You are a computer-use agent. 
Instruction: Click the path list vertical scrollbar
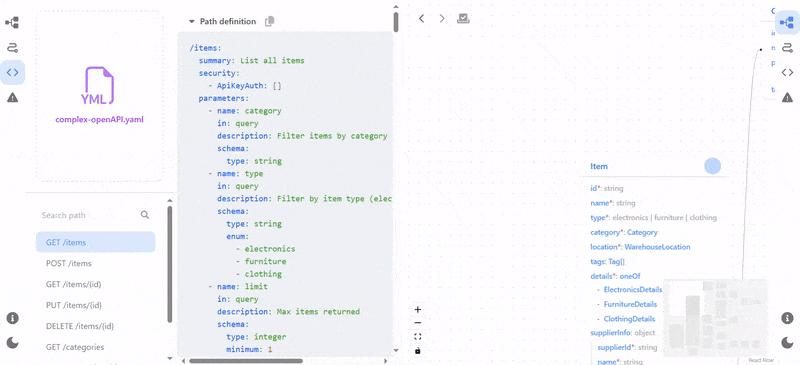(x=169, y=264)
